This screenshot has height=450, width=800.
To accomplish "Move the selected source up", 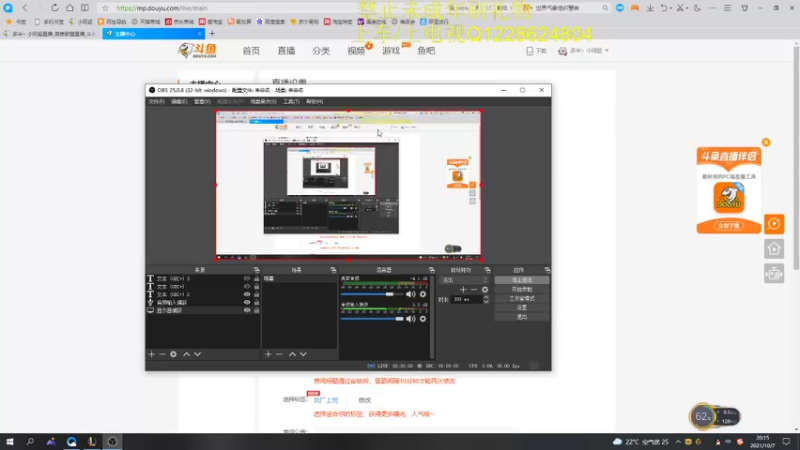I will (x=187, y=354).
